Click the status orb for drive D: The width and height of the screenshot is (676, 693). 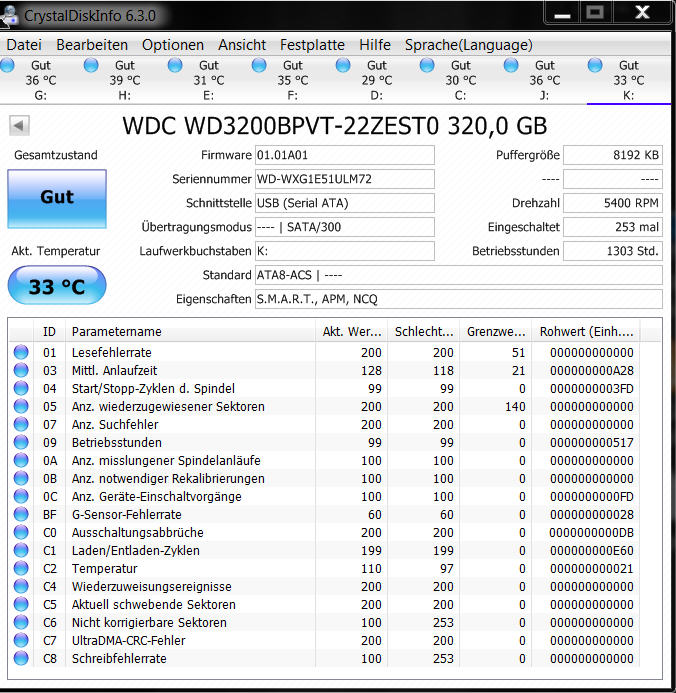(343, 65)
